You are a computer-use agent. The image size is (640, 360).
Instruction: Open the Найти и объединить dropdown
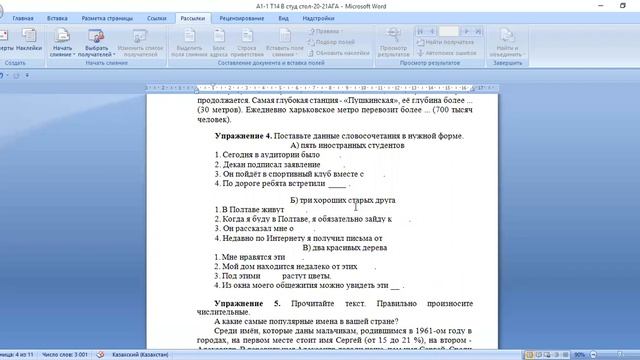tap(507, 42)
